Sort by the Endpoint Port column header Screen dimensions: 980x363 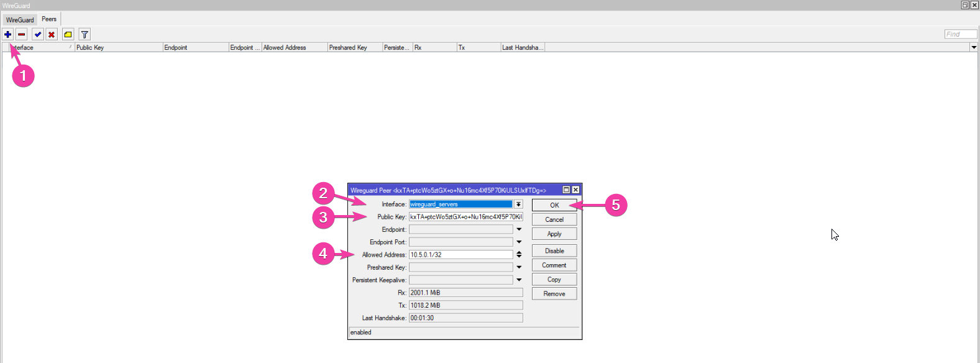coord(245,47)
